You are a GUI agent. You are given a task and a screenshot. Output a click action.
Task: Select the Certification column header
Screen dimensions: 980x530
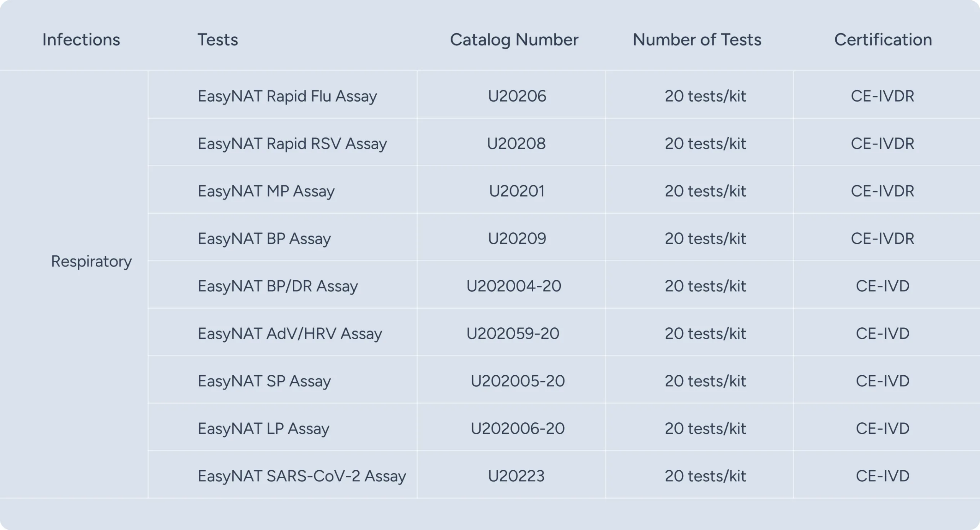(883, 40)
